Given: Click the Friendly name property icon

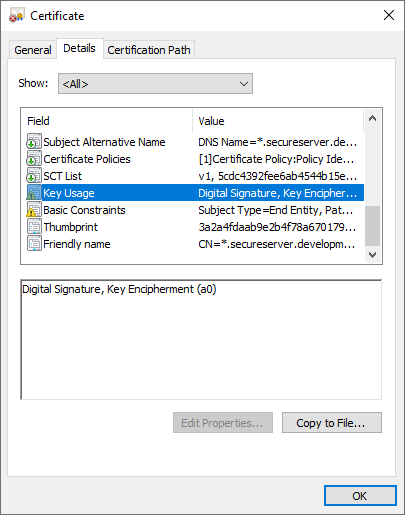Looking at the screenshot, I should point(34,244).
